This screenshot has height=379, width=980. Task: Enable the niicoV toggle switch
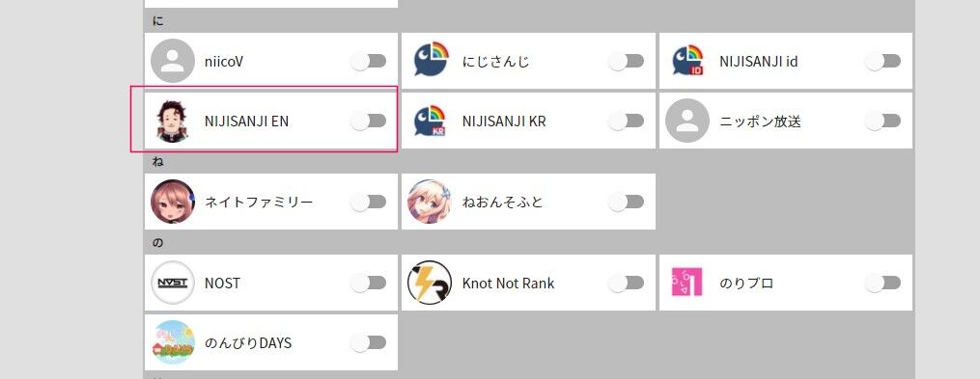(368, 61)
